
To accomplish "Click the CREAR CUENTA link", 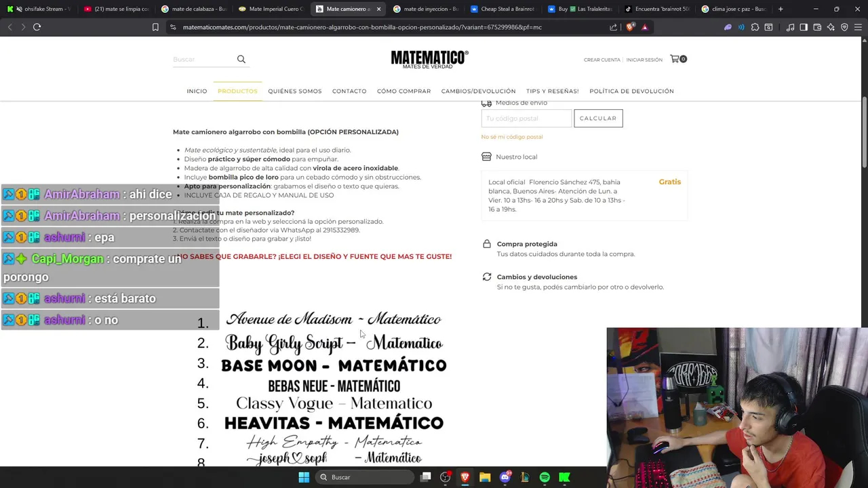I will coord(602,60).
